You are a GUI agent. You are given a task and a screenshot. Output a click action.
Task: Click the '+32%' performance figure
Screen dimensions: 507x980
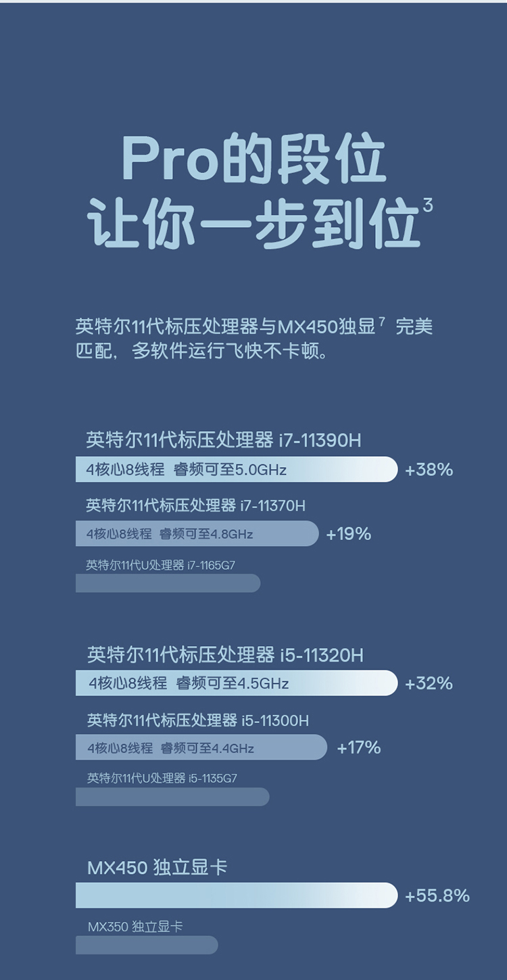pyautogui.click(x=429, y=683)
